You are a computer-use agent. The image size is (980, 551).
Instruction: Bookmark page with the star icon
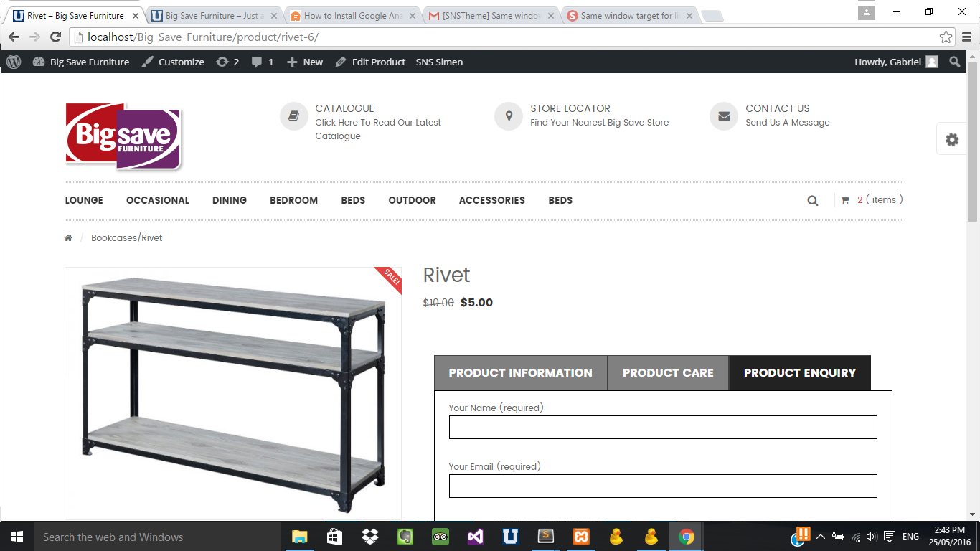coord(946,37)
